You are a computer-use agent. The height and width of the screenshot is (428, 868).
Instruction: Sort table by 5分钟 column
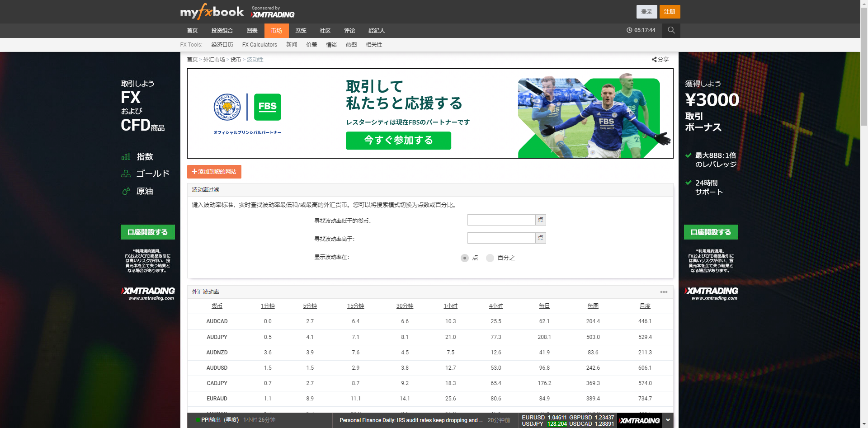tap(310, 306)
